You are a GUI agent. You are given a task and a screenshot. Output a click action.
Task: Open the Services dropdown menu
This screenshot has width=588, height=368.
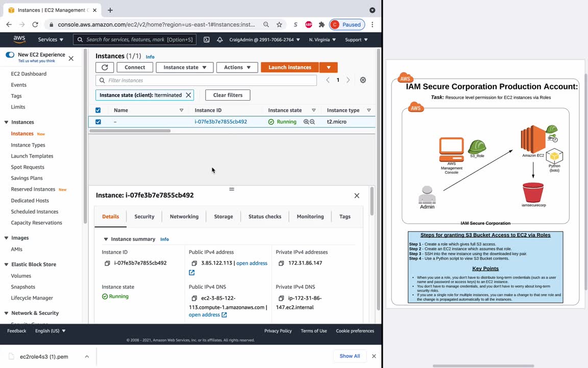point(51,39)
